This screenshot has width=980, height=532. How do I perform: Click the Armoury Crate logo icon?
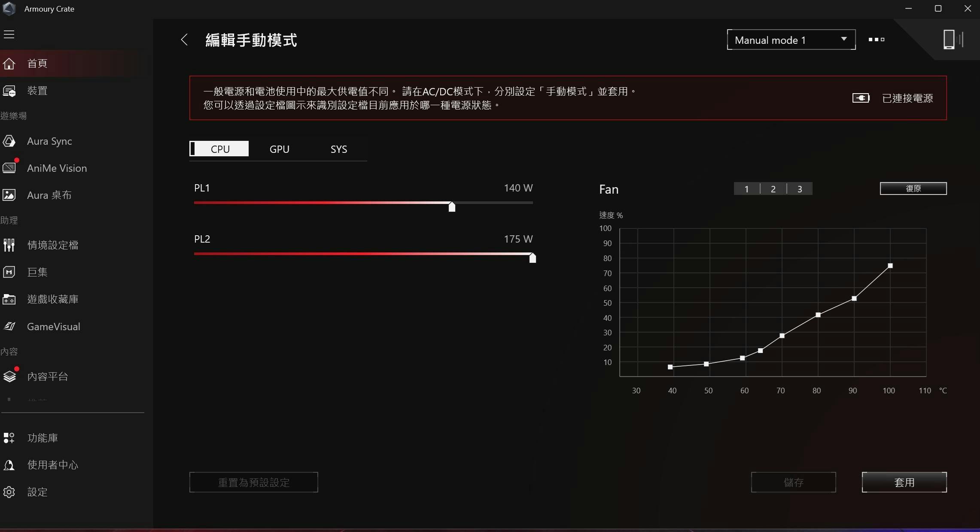9,9
